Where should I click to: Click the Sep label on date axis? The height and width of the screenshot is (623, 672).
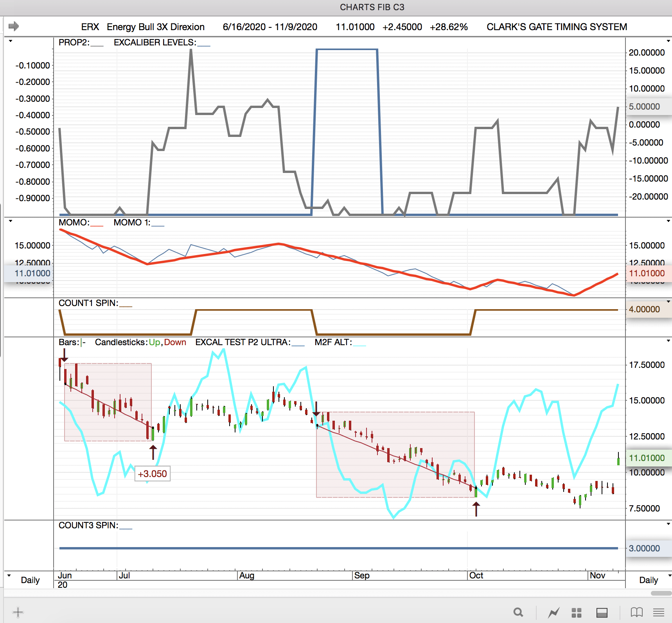click(x=362, y=575)
